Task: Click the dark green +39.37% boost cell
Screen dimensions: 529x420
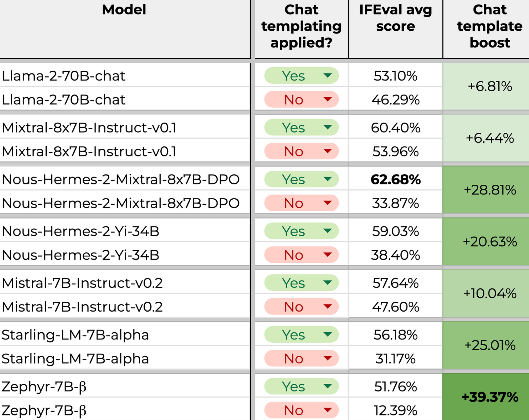Action: pos(490,397)
